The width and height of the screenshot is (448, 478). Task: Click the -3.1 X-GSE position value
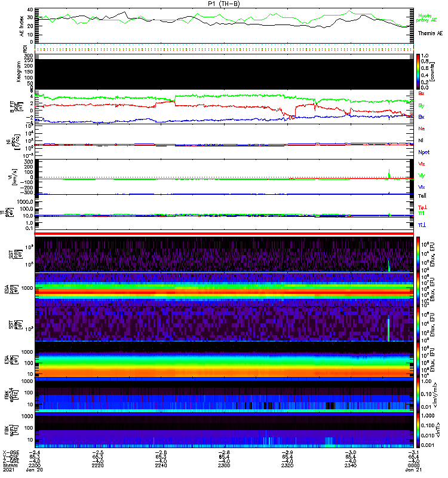pyautogui.click(x=413, y=452)
